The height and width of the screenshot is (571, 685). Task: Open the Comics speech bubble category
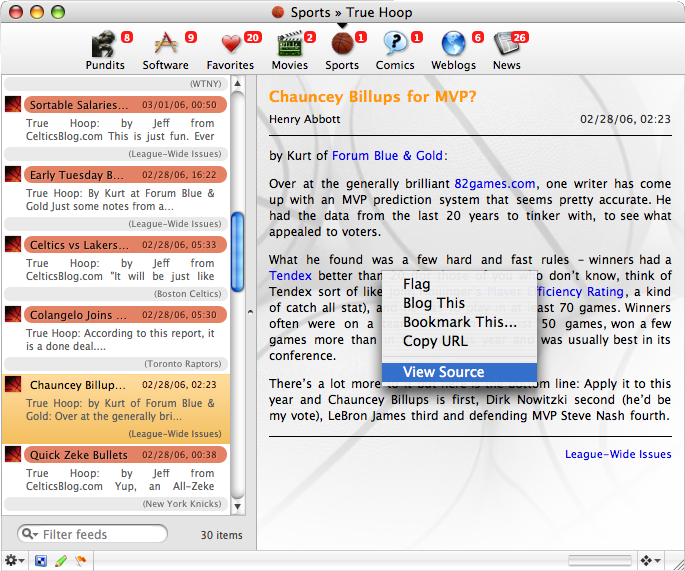(395, 50)
